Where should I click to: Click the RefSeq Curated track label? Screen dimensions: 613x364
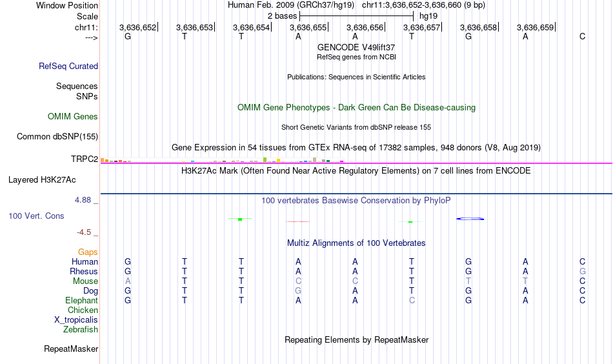(68, 66)
